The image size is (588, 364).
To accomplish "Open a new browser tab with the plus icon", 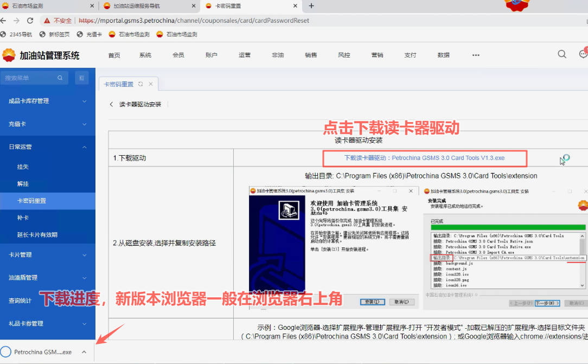I will click(x=311, y=6).
